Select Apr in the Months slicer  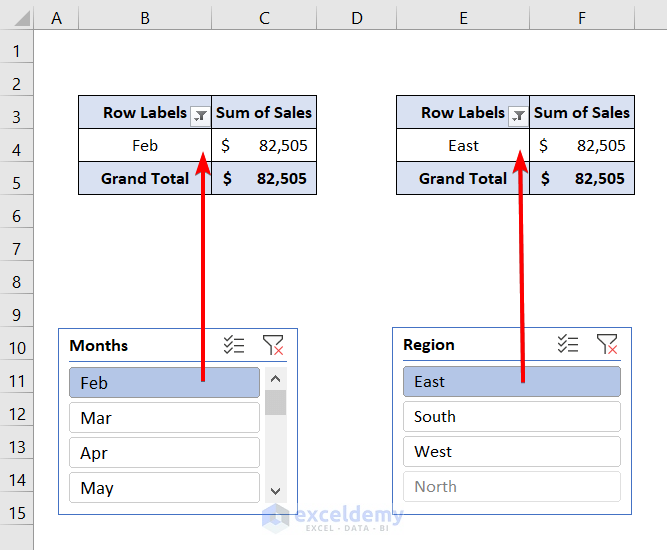pyautogui.click(x=164, y=453)
